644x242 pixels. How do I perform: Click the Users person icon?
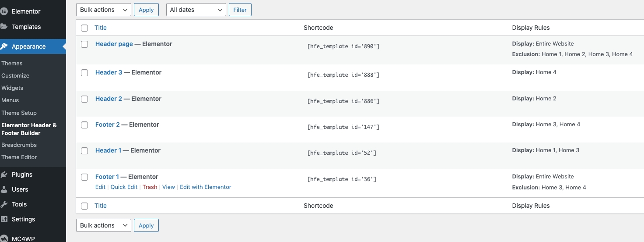tap(4, 189)
